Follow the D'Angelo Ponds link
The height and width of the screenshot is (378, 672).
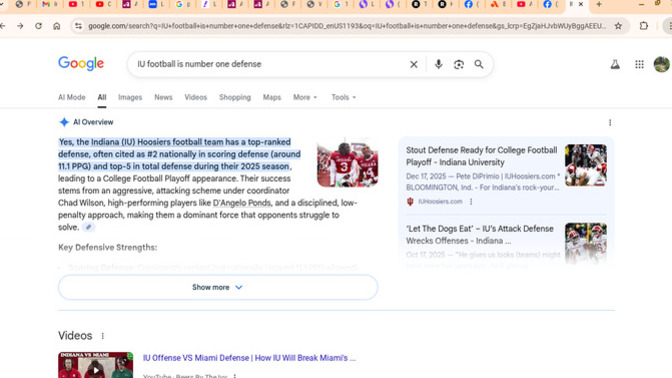(242, 203)
